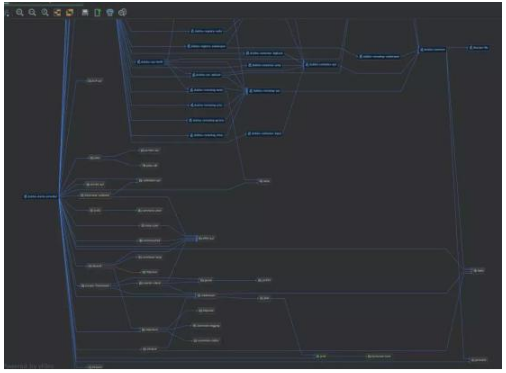
Task: Select the top-left blue module node with fanning edges
Action: tap(150, 62)
